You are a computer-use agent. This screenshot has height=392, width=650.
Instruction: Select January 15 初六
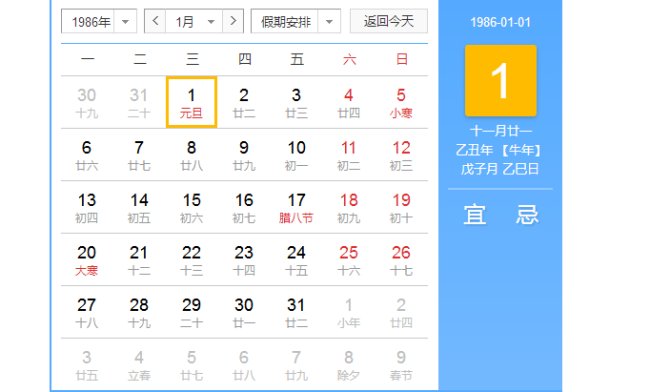(192, 207)
